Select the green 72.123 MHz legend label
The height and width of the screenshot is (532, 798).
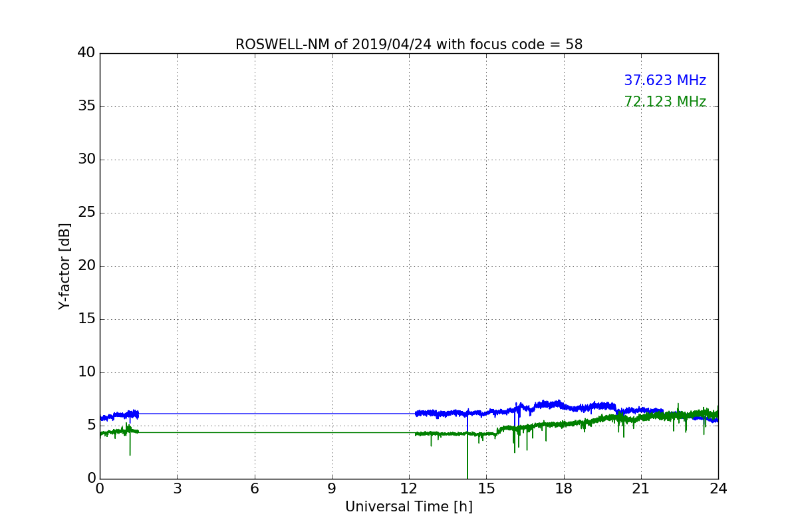coord(665,102)
